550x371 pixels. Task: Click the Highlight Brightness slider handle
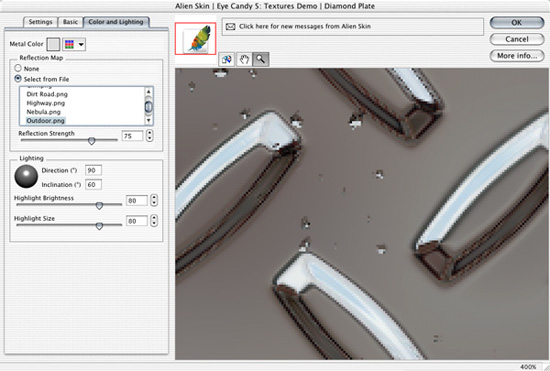[x=99, y=206]
